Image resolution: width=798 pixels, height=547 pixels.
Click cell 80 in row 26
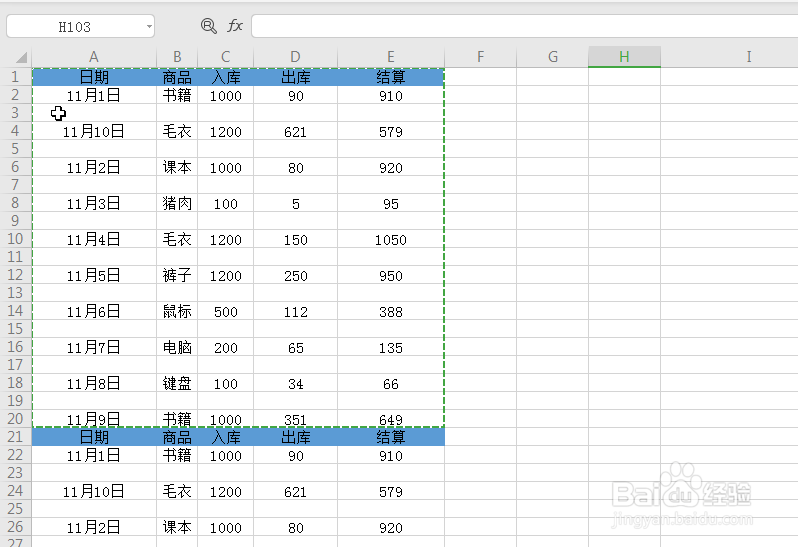295,527
